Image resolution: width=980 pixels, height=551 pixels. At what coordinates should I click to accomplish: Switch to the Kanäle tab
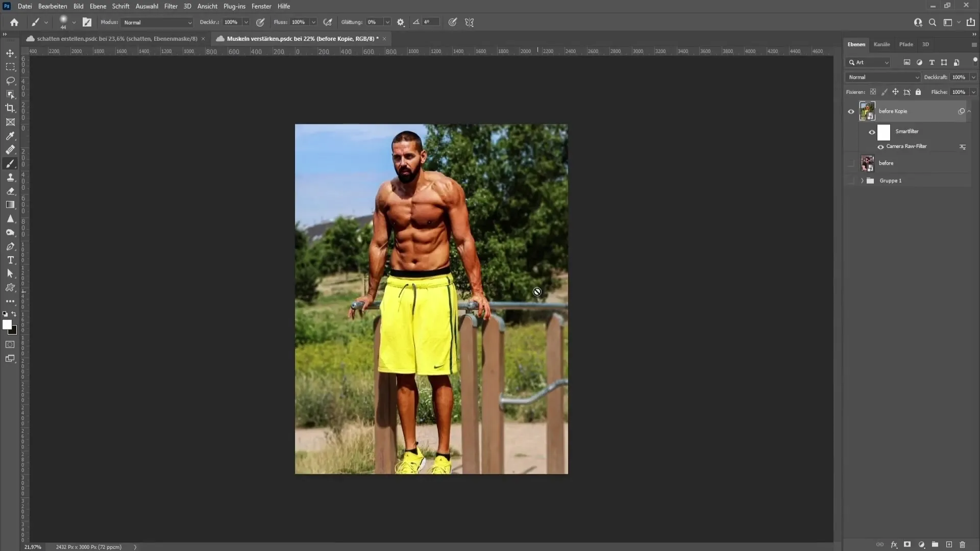coord(881,44)
